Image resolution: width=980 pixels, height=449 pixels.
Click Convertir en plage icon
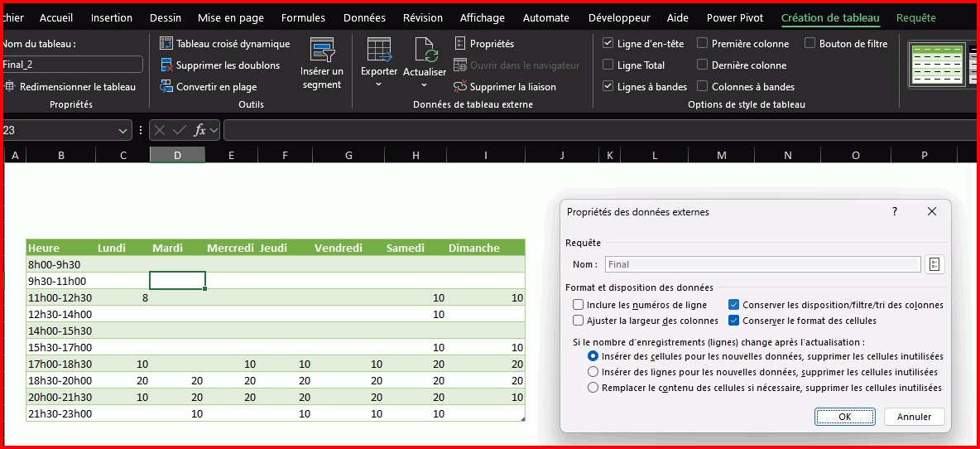[166, 87]
